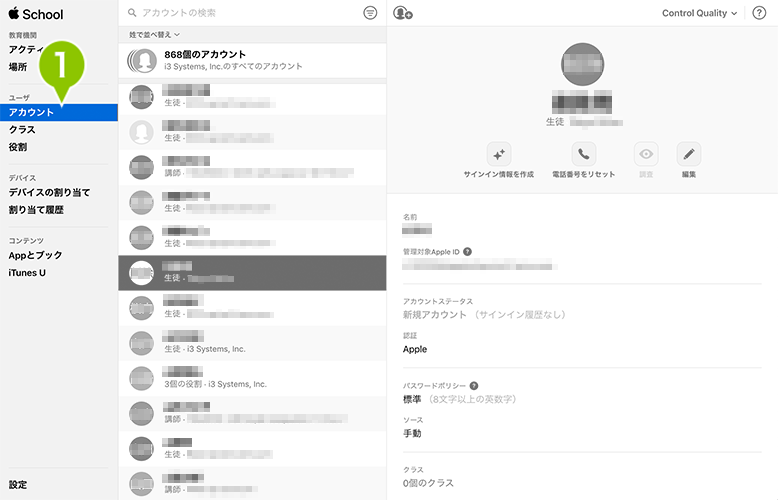Click the アカウントの検索 search field
Screen dimensions: 778x500
(243, 13)
